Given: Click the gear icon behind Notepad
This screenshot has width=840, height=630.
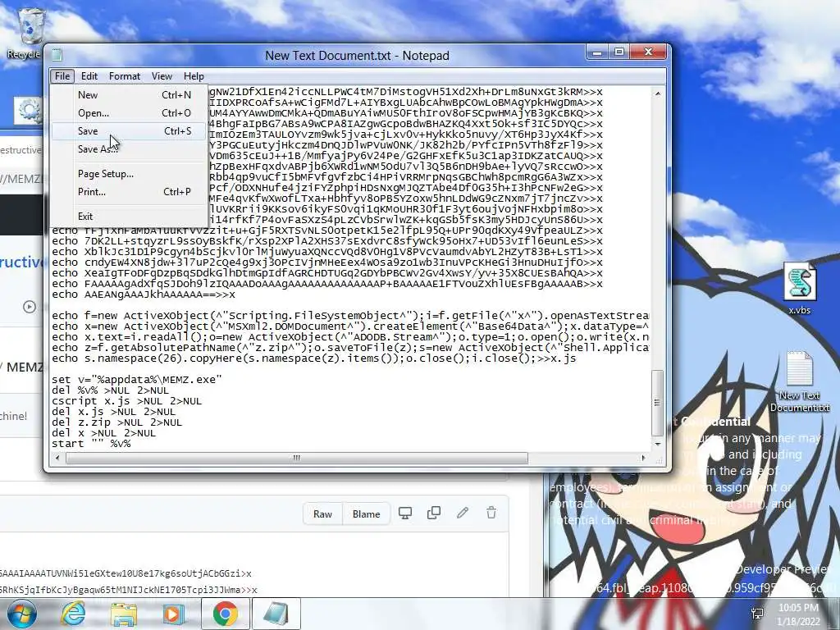Looking at the screenshot, I should tap(28, 111).
